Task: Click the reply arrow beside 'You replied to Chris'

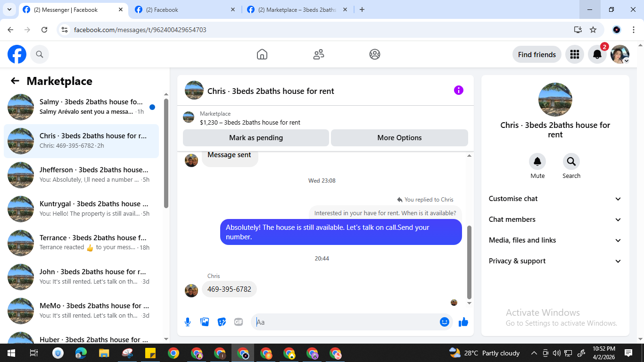Action: [400, 200]
